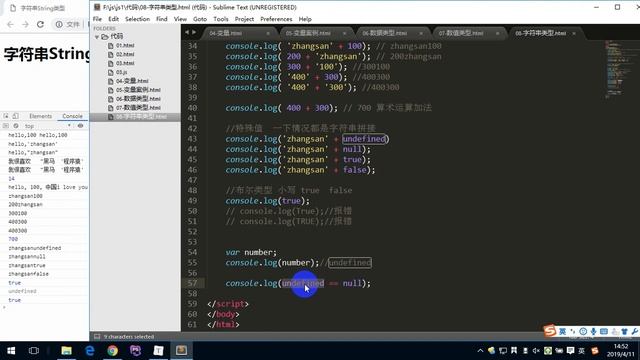
Task: Clear the DevTools console
Action: pyautogui.click(x=16, y=126)
